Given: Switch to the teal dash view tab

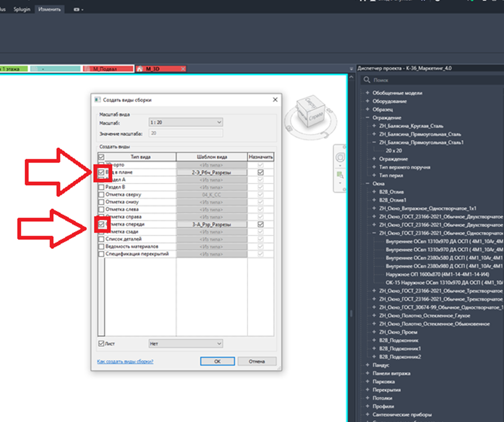Looking at the screenshot, I should (x=55, y=69).
